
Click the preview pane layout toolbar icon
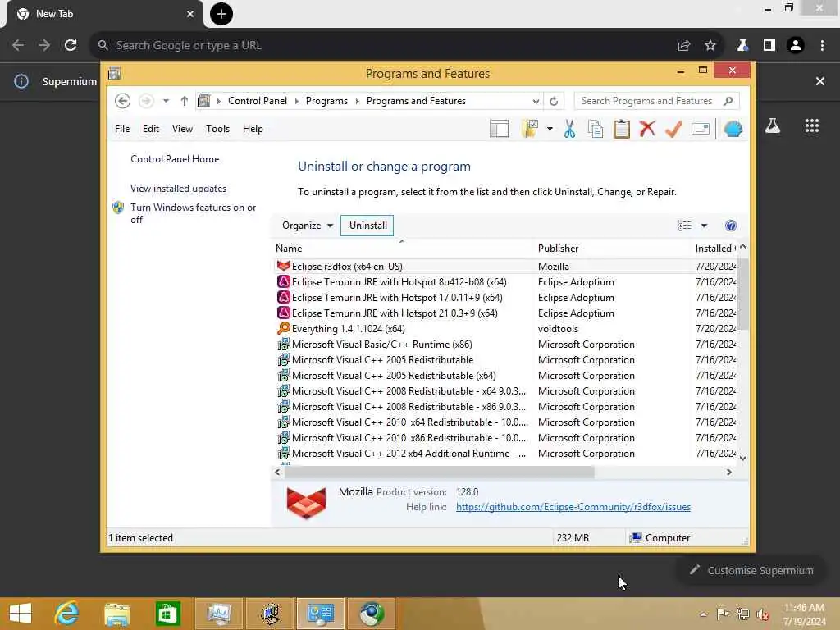pyautogui.click(x=499, y=129)
